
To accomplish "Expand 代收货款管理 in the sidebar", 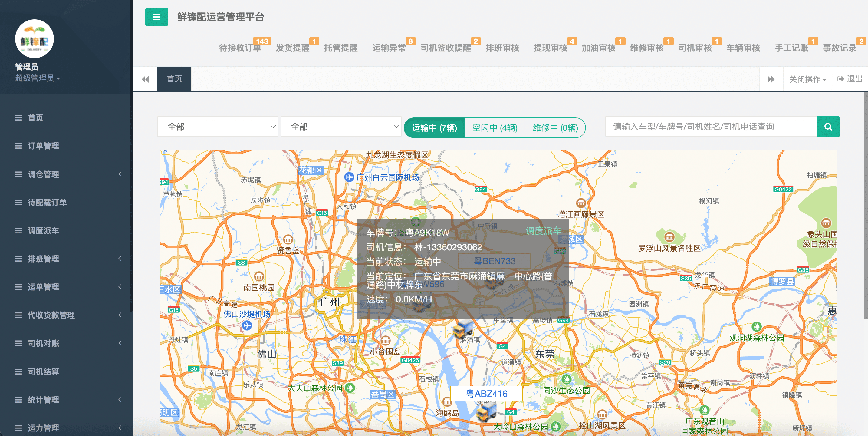I will coord(66,315).
